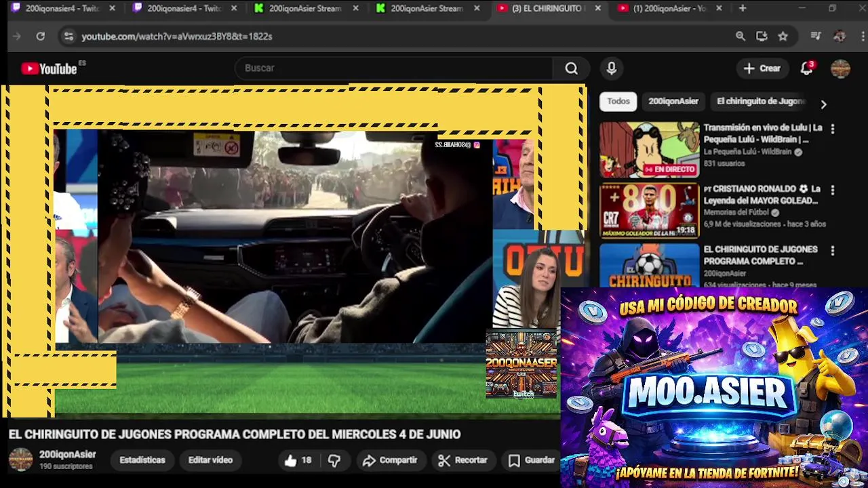The image size is (868, 488).
Task: Click the like count '18'
Action: (307, 460)
